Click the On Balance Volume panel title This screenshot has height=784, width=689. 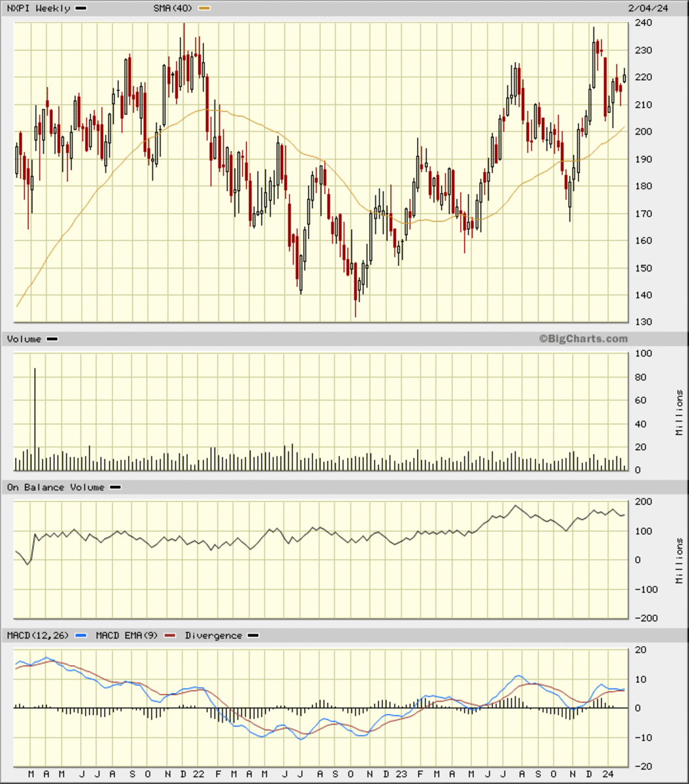coord(56,487)
